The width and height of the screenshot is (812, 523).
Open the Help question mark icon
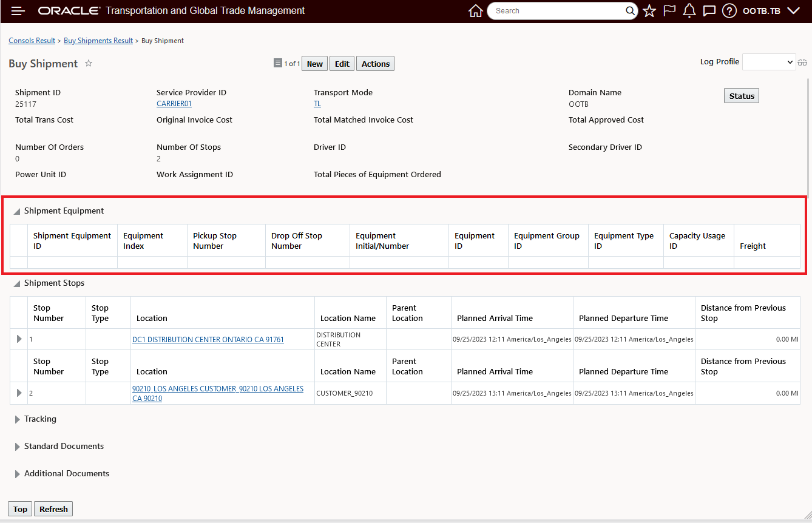click(729, 11)
